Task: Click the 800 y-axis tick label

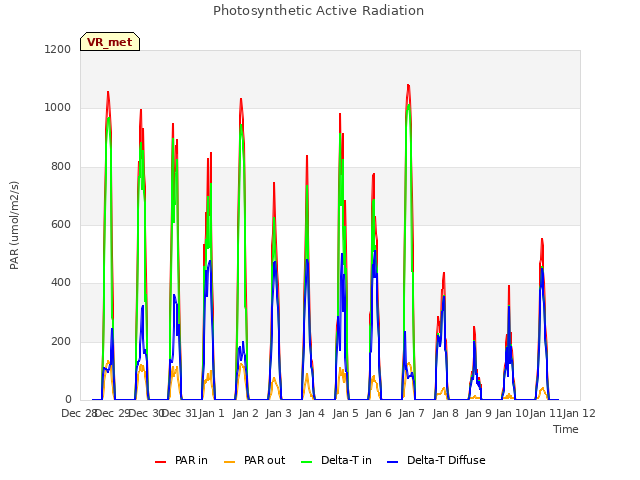Action: 61,166
